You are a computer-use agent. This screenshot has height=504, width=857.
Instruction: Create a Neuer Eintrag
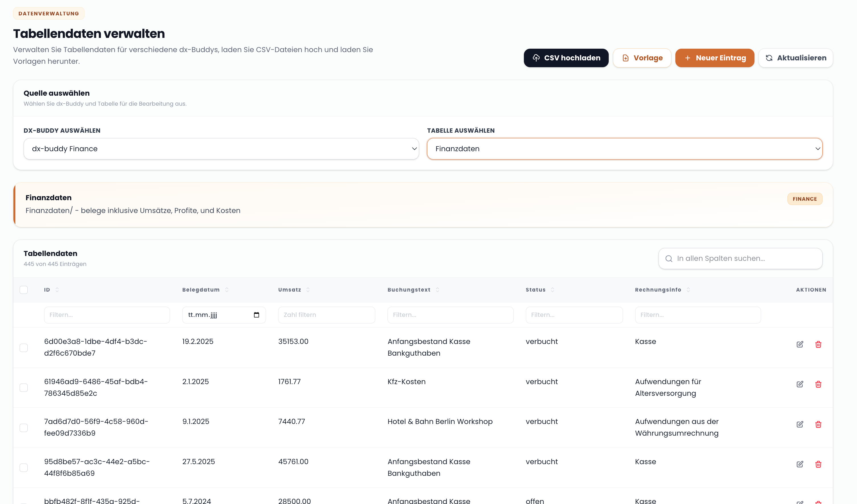click(715, 58)
